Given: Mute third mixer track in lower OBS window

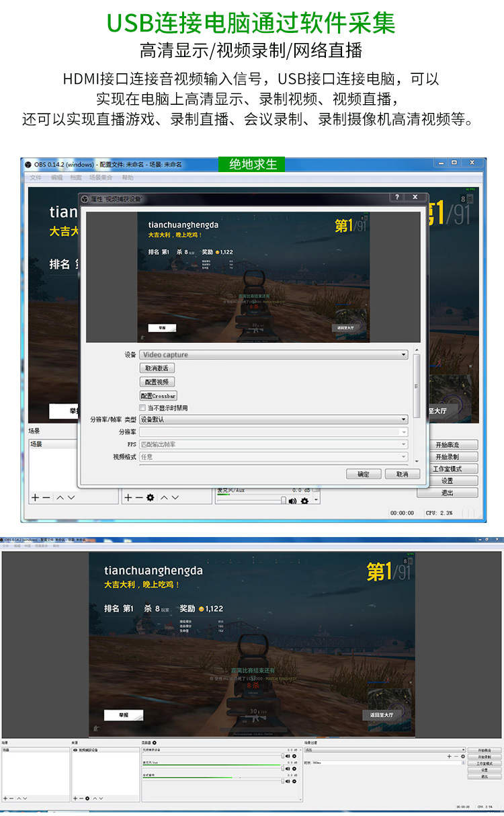Looking at the screenshot, I should [287, 780].
